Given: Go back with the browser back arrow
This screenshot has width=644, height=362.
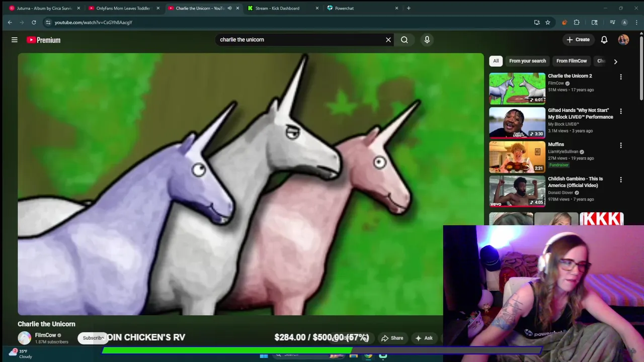Looking at the screenshot, I should click(x=10, y=22).
